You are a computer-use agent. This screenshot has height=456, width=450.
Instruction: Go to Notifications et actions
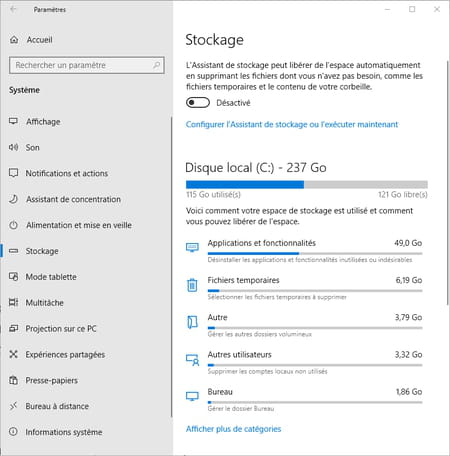67,173
